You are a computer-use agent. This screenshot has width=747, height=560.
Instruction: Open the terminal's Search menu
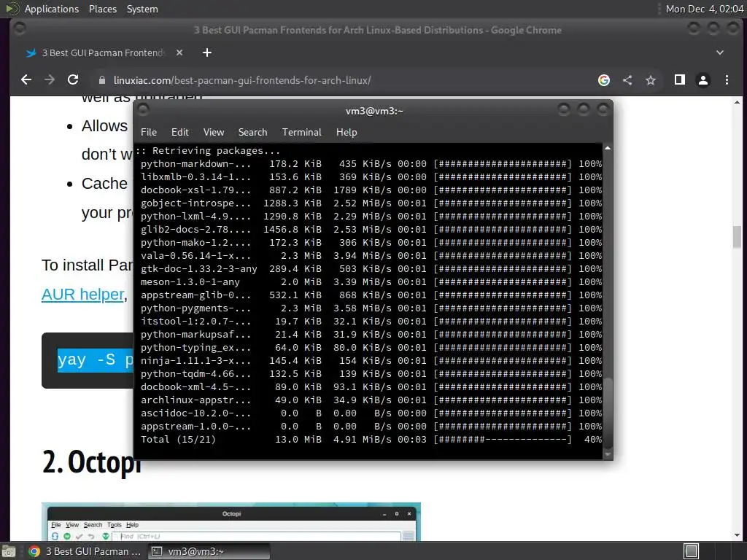(x=252, y=133)
